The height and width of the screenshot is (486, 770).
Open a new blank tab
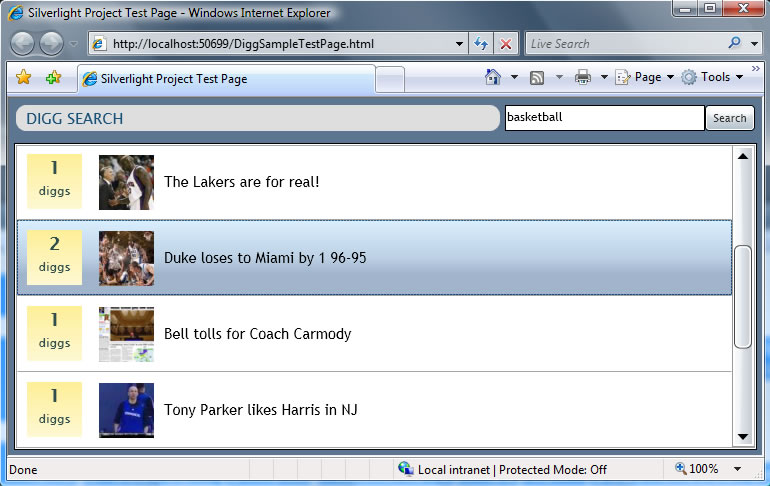point(390,79)
